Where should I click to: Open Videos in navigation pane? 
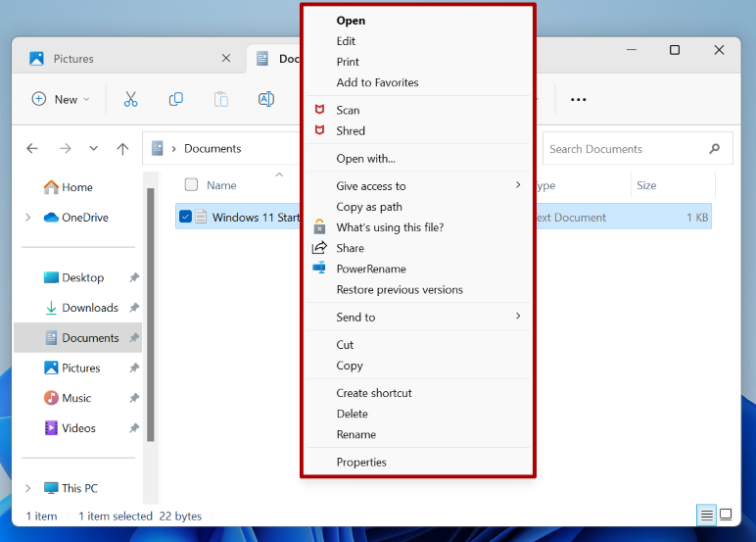(x=78, y=428)
